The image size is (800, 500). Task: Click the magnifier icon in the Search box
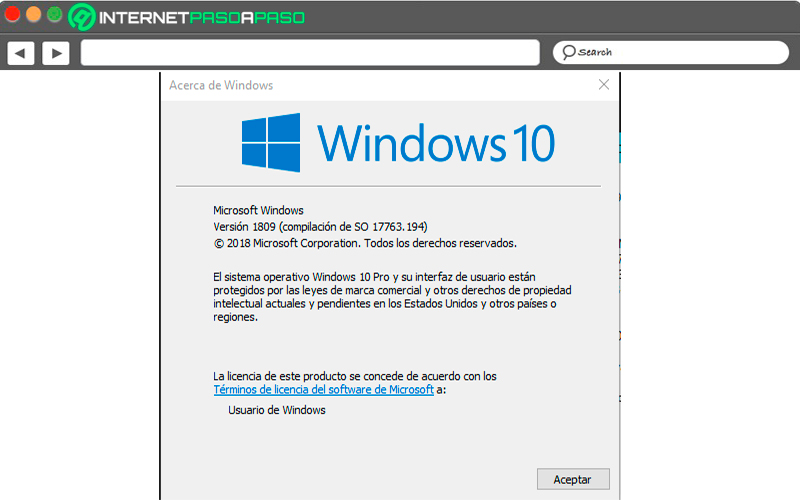[568, 52]
